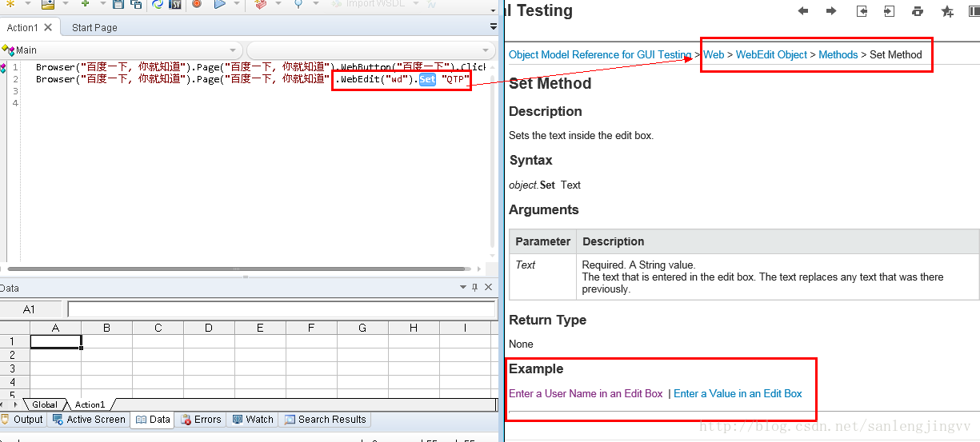980x442 pixels.
Task: Click the code editor horizontal scrollbar
Action: [x=240, y=269]
